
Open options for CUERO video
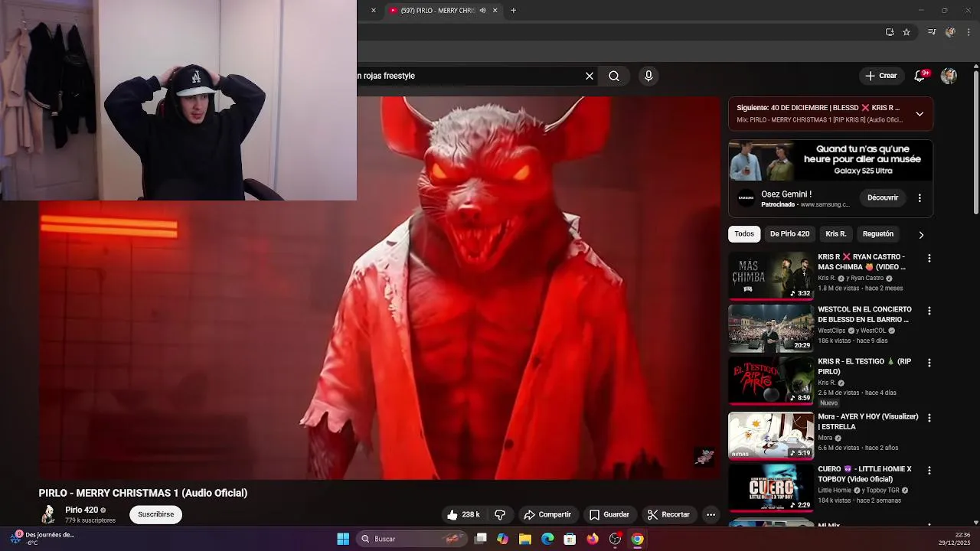tap(929, 470)
